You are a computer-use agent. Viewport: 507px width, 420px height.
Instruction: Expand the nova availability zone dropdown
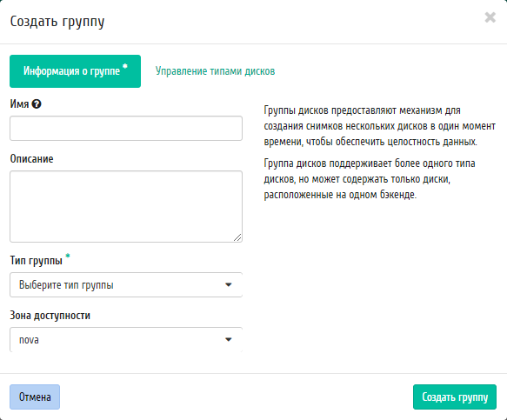coord(126,339)
